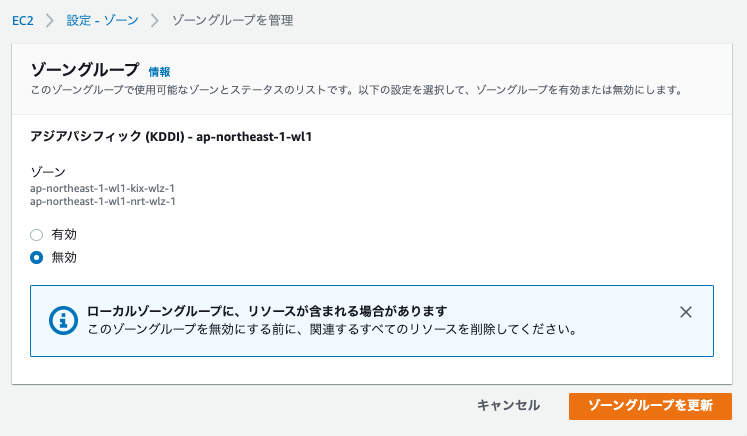Click the ゾーン section label
The image size is (747, 436).
click(48, 172)
